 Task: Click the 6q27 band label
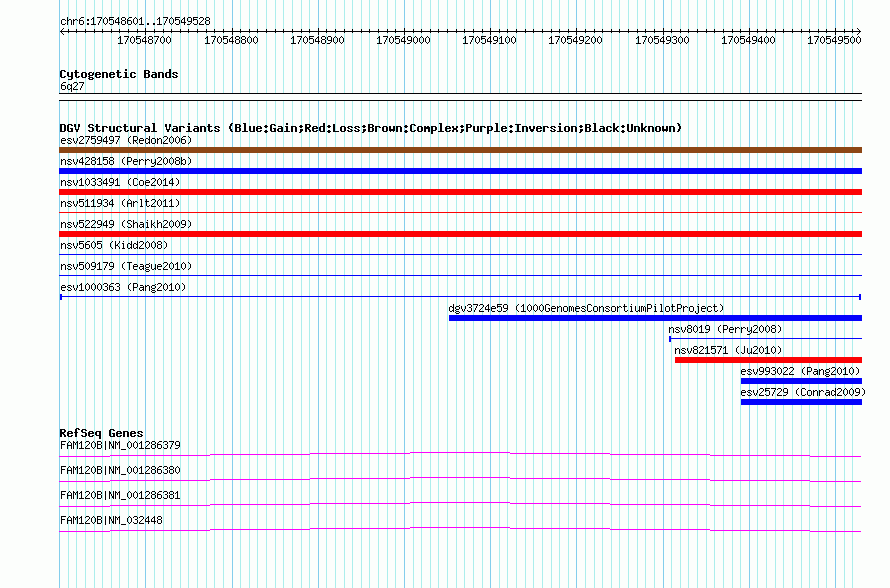click(72, 86)
